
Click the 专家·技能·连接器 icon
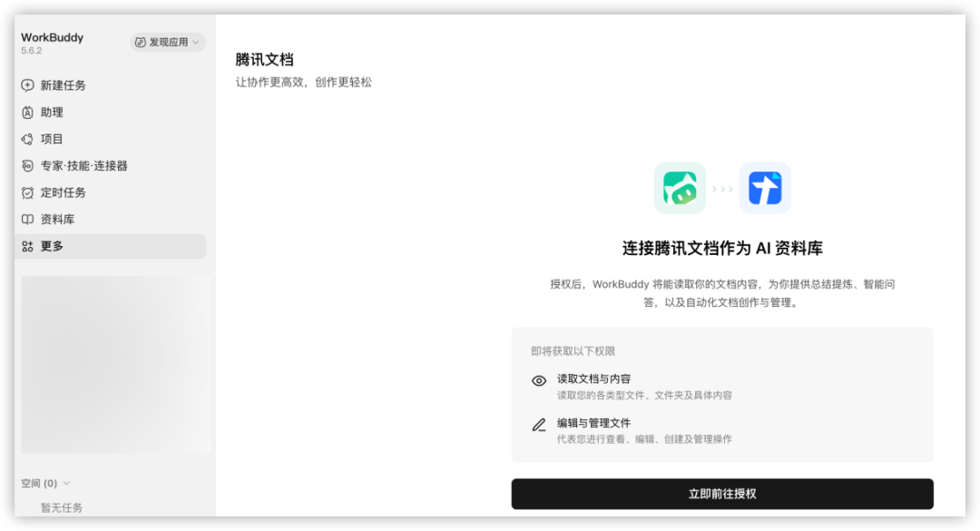[27, 166]
